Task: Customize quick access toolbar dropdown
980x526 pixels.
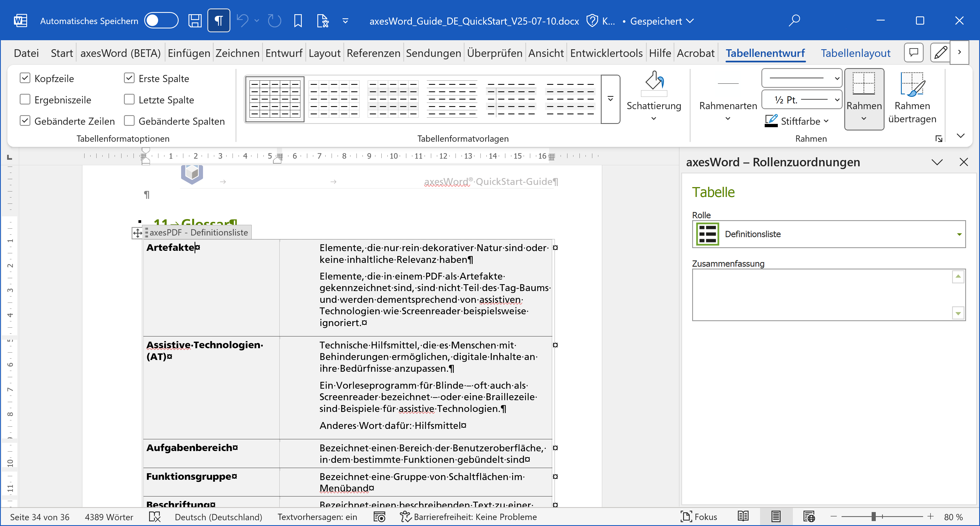Action: click(346, 21)
